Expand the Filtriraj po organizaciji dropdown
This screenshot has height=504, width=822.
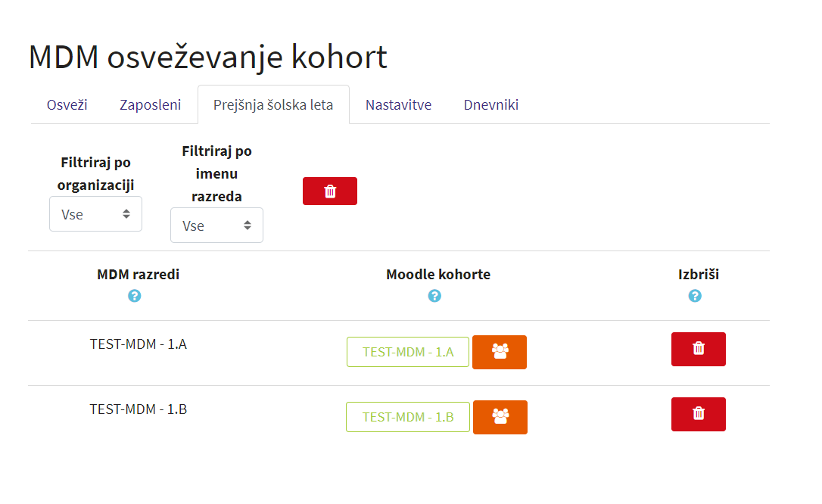click(95, 214)
